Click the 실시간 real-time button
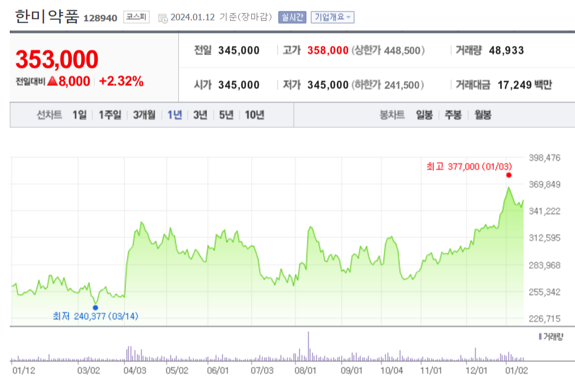Screen dimensions: 575x392 tap(292, 17)
